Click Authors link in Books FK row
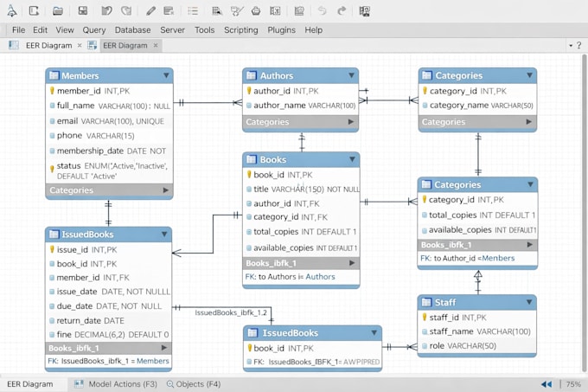The image size is (588, 392). pyautogui.click(x=320, y=276)
